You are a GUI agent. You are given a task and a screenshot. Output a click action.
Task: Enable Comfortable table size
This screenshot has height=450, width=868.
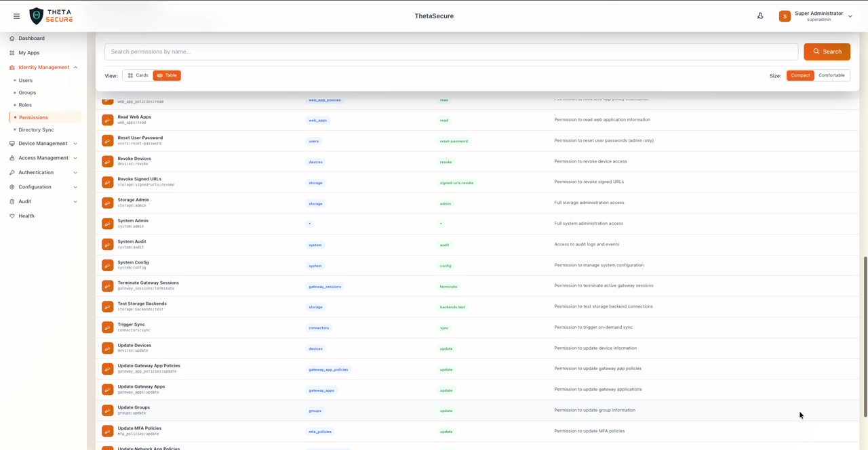pyautogui.click(x=831, y=75)
